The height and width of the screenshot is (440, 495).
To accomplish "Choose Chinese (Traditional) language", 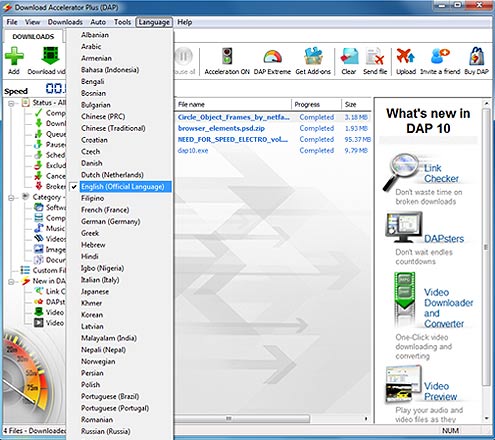I will 120,128.
